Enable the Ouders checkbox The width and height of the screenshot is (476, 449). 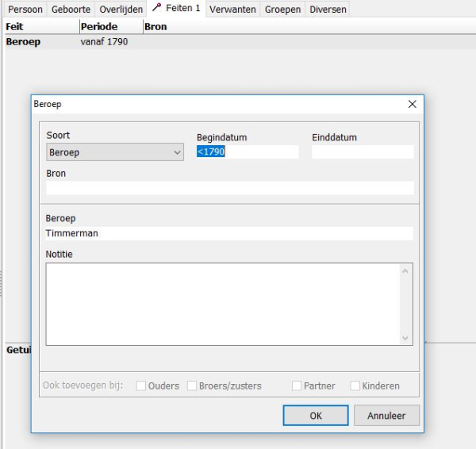tap(141, 386)
